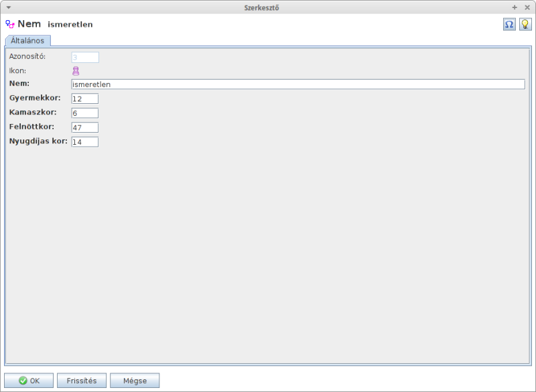
Task: Select the pink person icon next to Ikon
Action: pos(76,71)
